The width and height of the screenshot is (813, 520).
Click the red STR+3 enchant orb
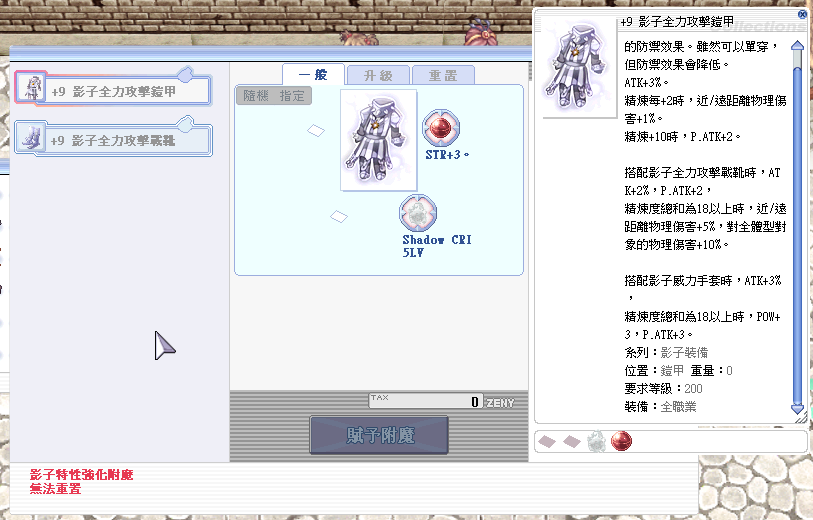pyautogui.click(x=440, y=127)
